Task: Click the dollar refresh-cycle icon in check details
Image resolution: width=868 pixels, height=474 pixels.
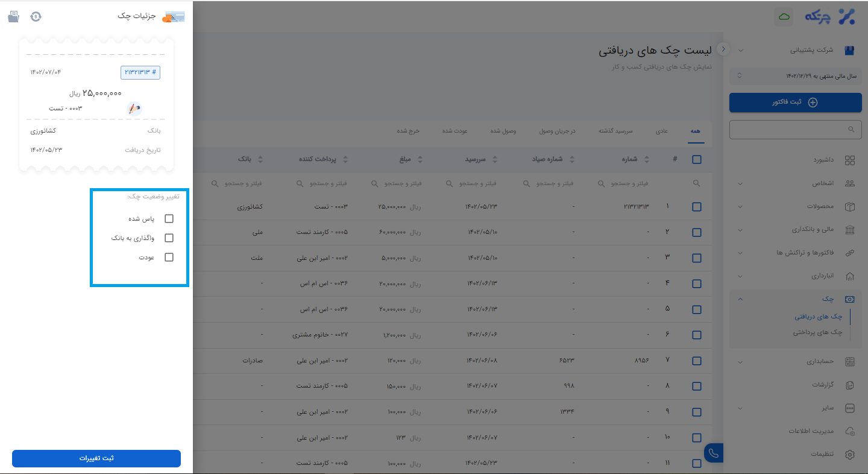Action: click(36, 16)
